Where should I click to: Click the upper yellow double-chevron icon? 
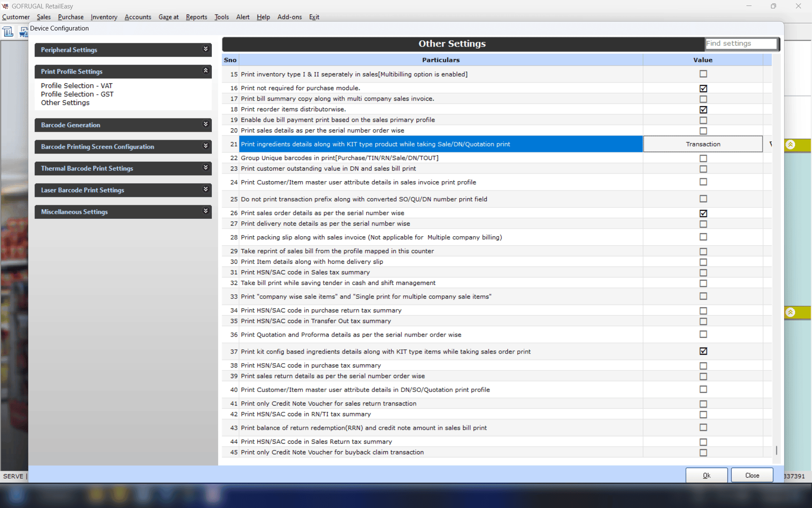point(790,145)
